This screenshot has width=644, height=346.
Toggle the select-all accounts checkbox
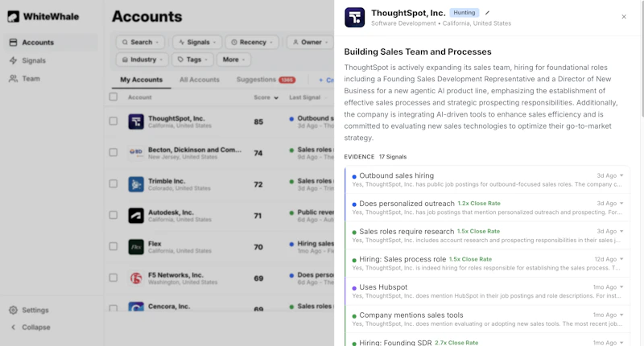click(x=114, y=97)
